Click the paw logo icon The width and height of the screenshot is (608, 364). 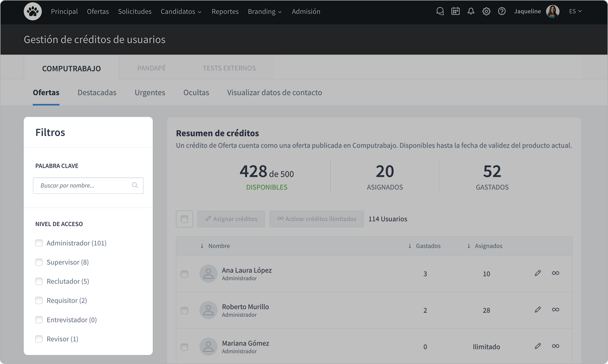(32, 11)
